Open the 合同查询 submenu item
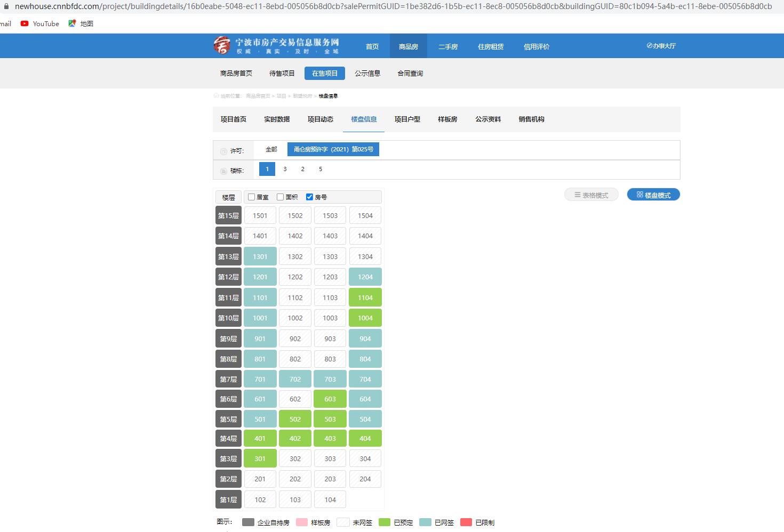 click(410, 74)
